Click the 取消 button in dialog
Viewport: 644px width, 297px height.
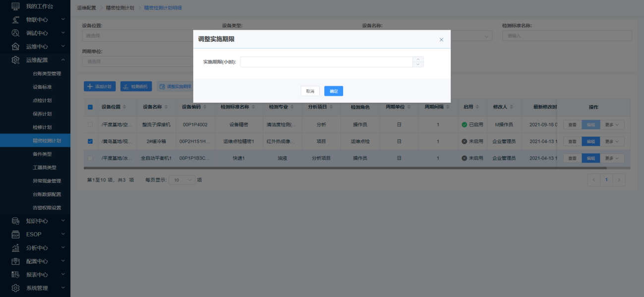(x=310, y=91)
